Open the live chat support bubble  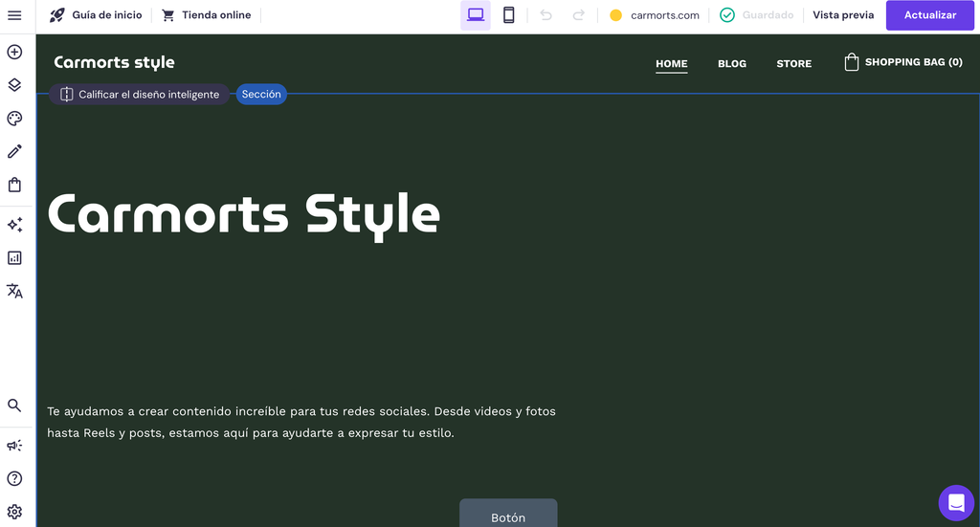[x=955, y=502]
